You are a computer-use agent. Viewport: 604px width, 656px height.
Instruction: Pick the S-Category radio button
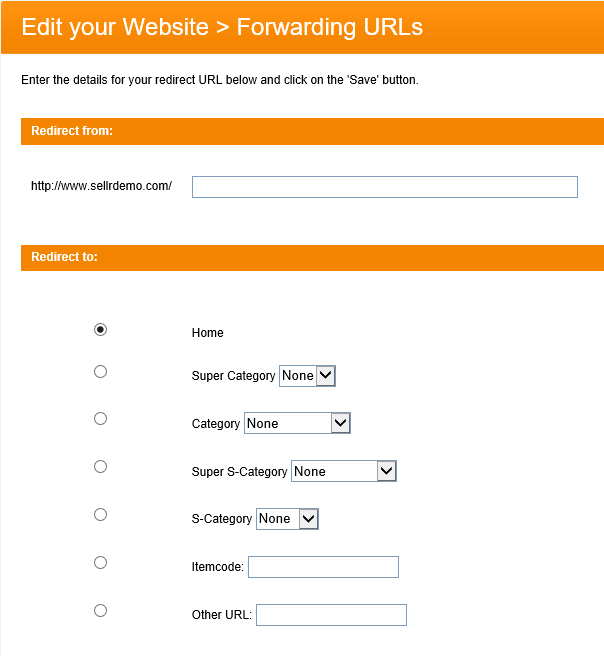[x=100, y=515]
